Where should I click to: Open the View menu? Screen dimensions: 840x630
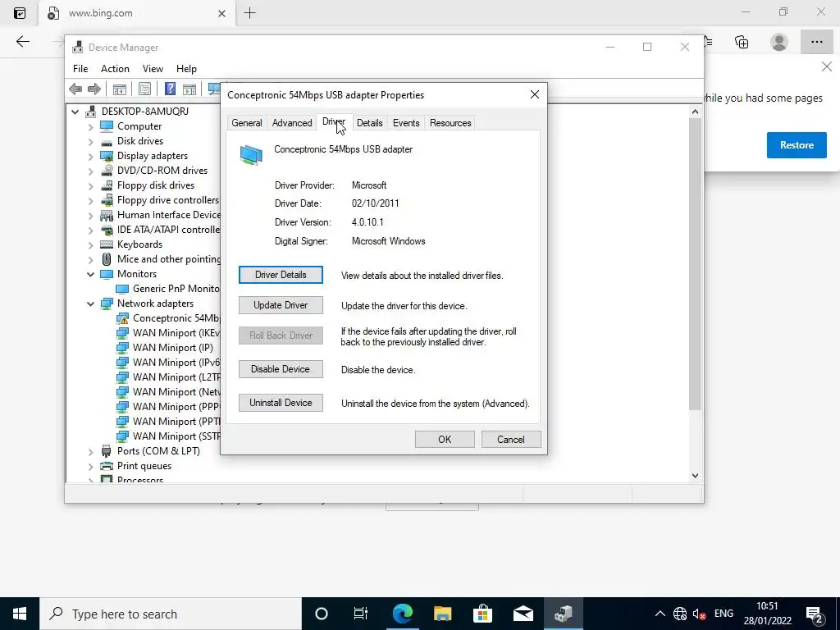(x=153, y=69)
